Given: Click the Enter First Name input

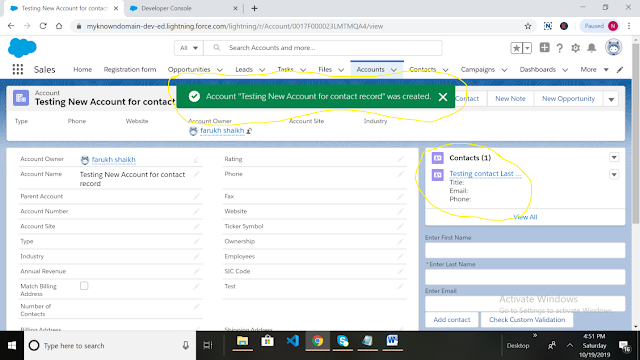Looking at the screenshot, I should click(x=525, y=250).
